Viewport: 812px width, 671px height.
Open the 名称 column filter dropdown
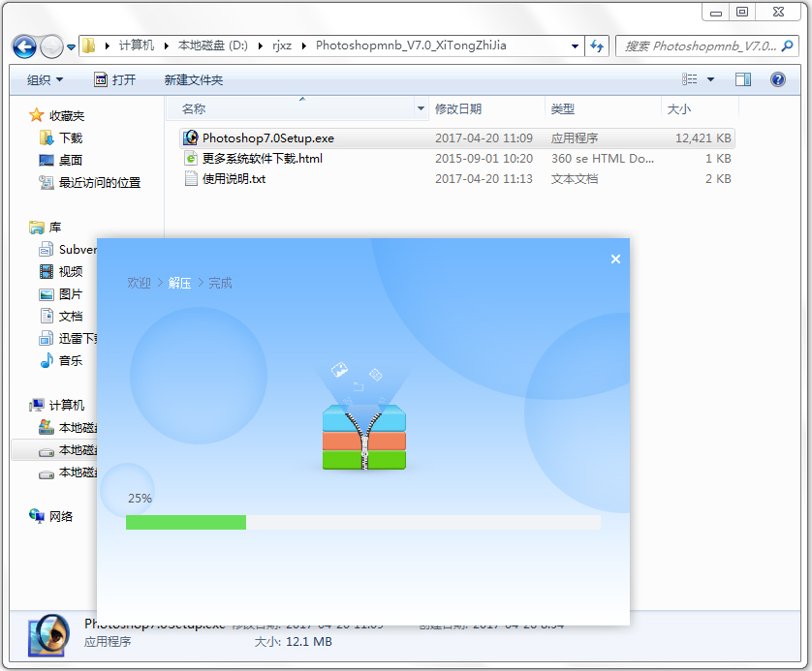[x=421, y=108]
